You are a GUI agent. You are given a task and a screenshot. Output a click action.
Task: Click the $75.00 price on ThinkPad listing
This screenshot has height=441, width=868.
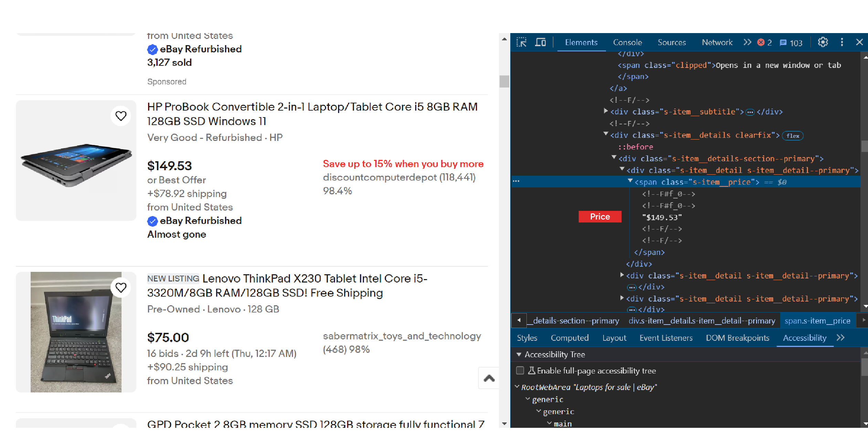click(x=168, y=337)
